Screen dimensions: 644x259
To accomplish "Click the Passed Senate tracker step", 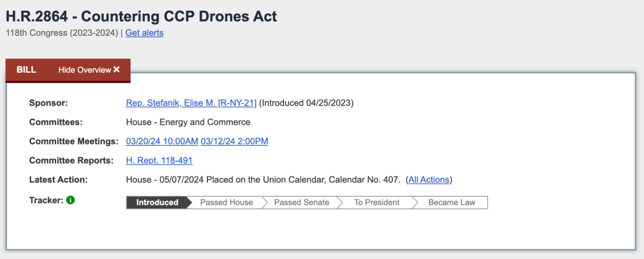I will (302, 202).
